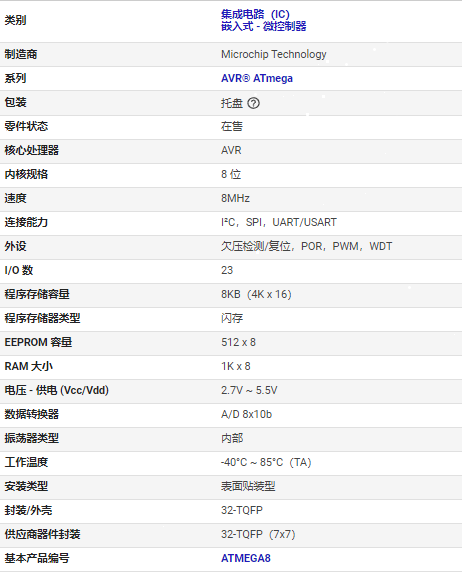
Task: Click the -40°C ~ 85°C (TA) temperature value
Action: click(266, 463)
